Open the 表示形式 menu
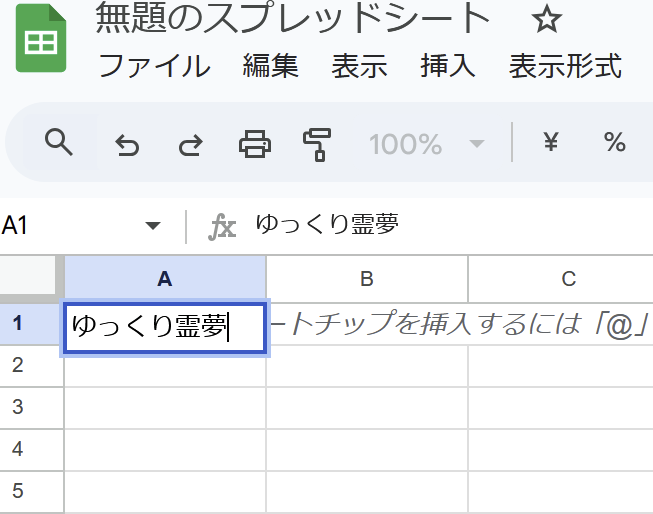The height and width of the screenshot is (514, 653). coord(565,66)
